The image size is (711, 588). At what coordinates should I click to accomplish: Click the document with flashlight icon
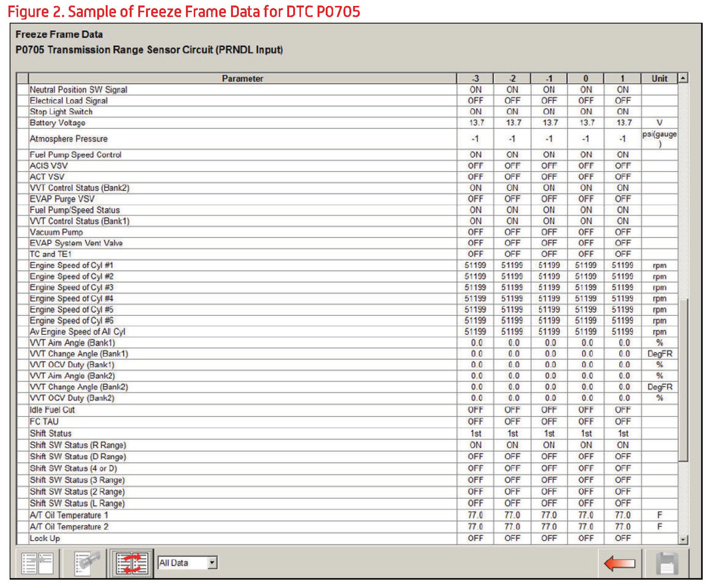point(87,563)
